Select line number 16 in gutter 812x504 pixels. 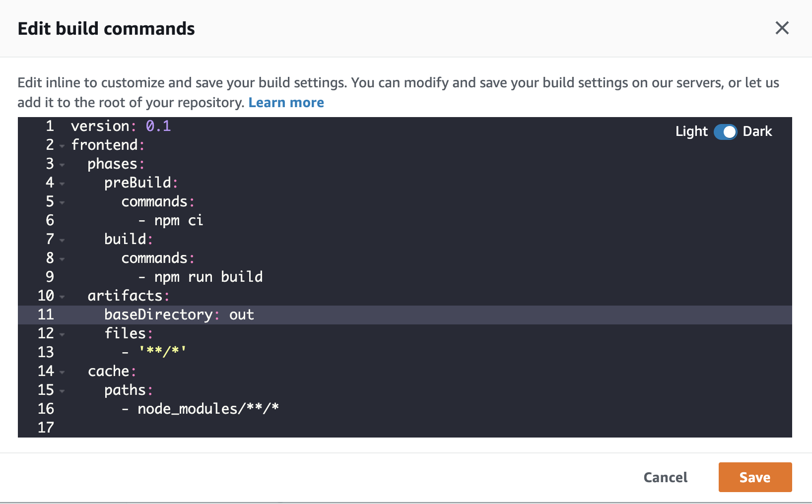pyautogui.click(x=46, y=409)
